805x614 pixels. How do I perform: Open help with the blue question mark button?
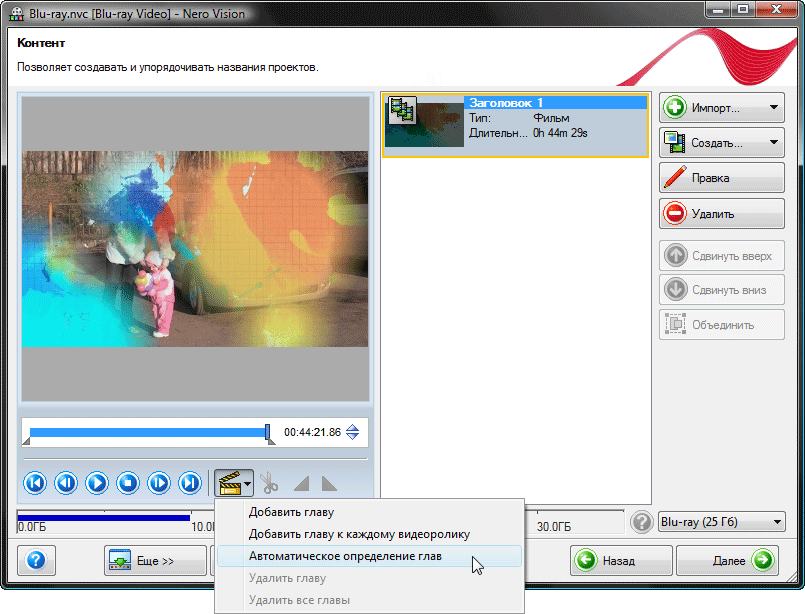coord(36,561)
